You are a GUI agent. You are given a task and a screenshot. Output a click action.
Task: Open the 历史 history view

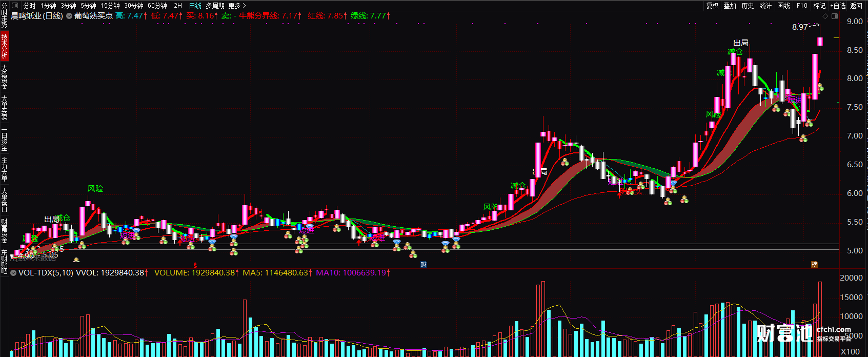(748, 6)
